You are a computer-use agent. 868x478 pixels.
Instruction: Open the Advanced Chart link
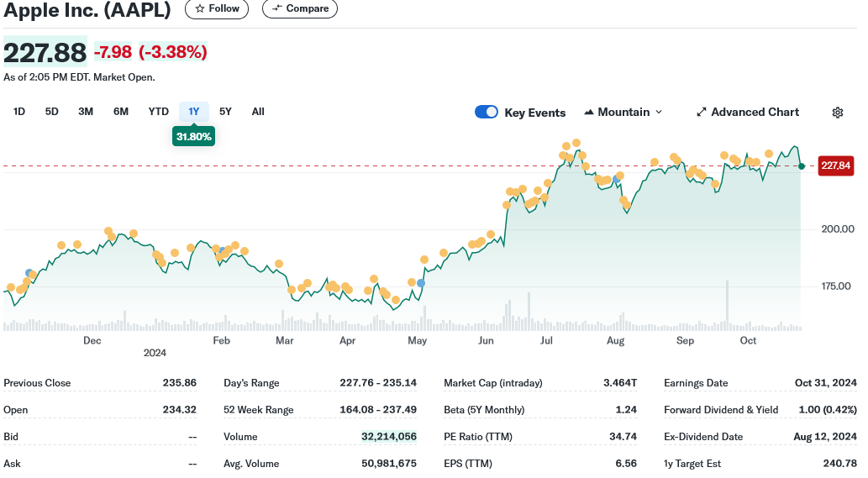tap(747, 113)
